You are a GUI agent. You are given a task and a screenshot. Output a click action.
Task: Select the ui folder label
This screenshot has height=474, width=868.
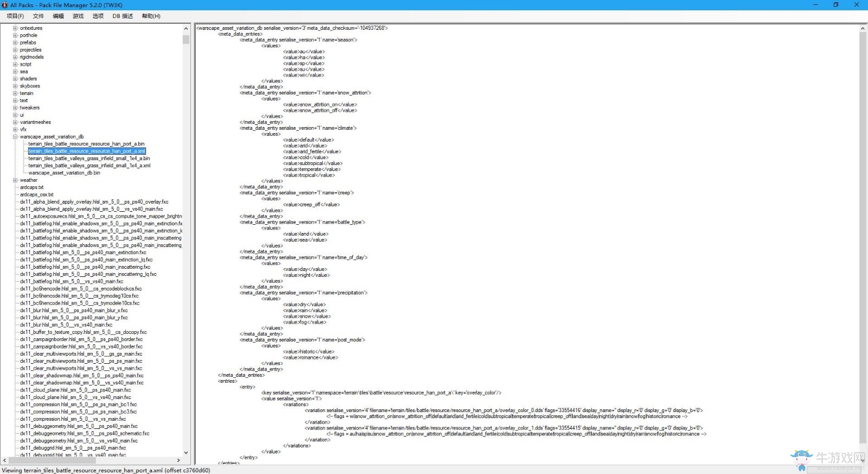pos(22,115)
